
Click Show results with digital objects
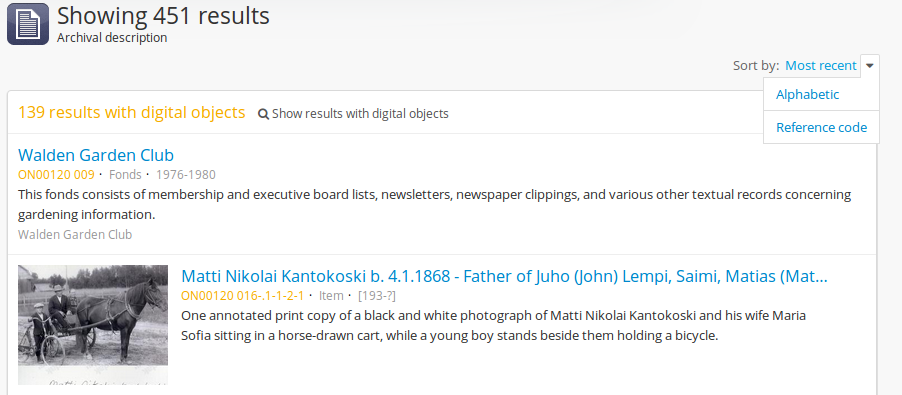[x=360, y=114]
